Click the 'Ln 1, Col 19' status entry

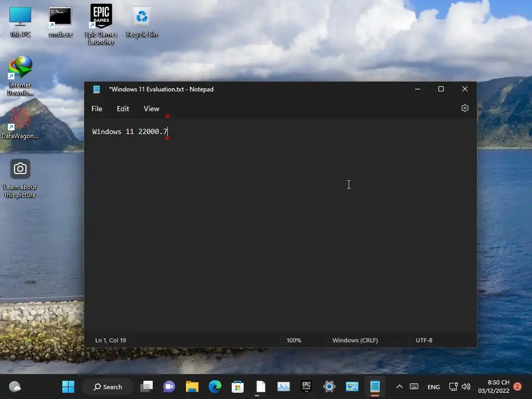click(x=111, y=340)
